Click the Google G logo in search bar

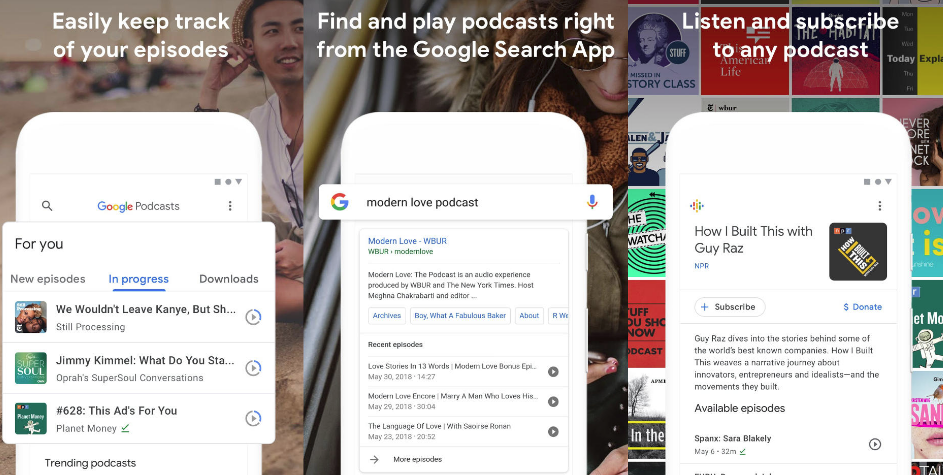point(340,202)
